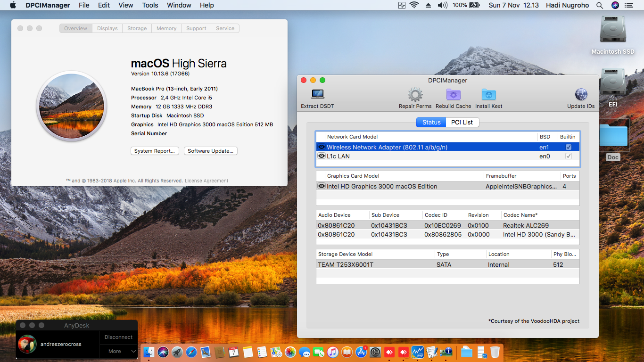Screen dimensions: 644x362
Task: Launch Siri from the Dock
Action: [x=163, y=352]
